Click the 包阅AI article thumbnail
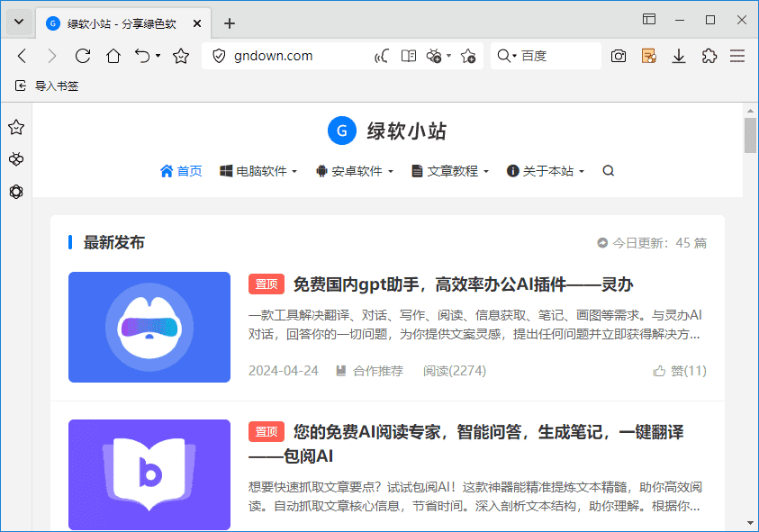This screenshot has height=532, width=759. pyautogui.click(x=149, y=474)
